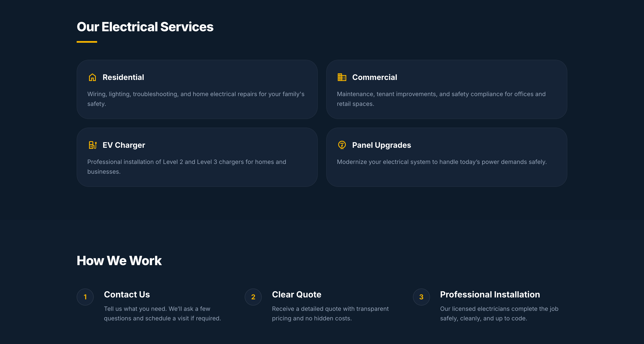Click circle 3 next to Professional Installation
Screen dimensions: 644x344
pos(421,297)
